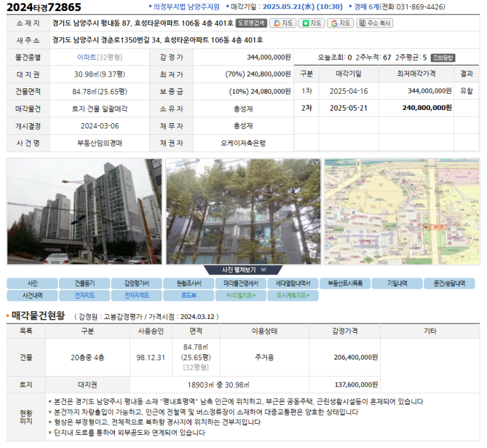
Task: Click the 새주소 address line text
Action: (157, 40)
